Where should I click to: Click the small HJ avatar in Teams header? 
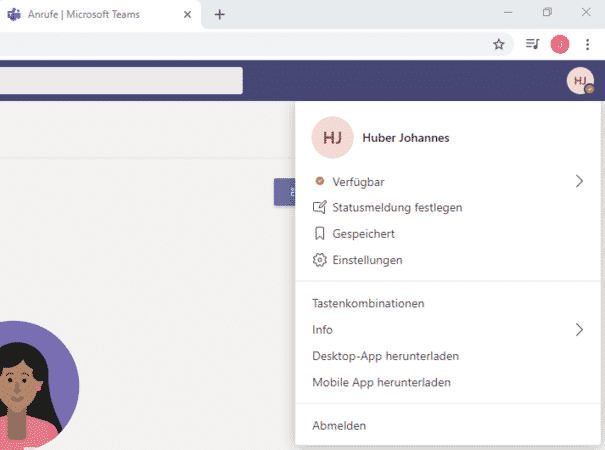click(x=581, y=81)
